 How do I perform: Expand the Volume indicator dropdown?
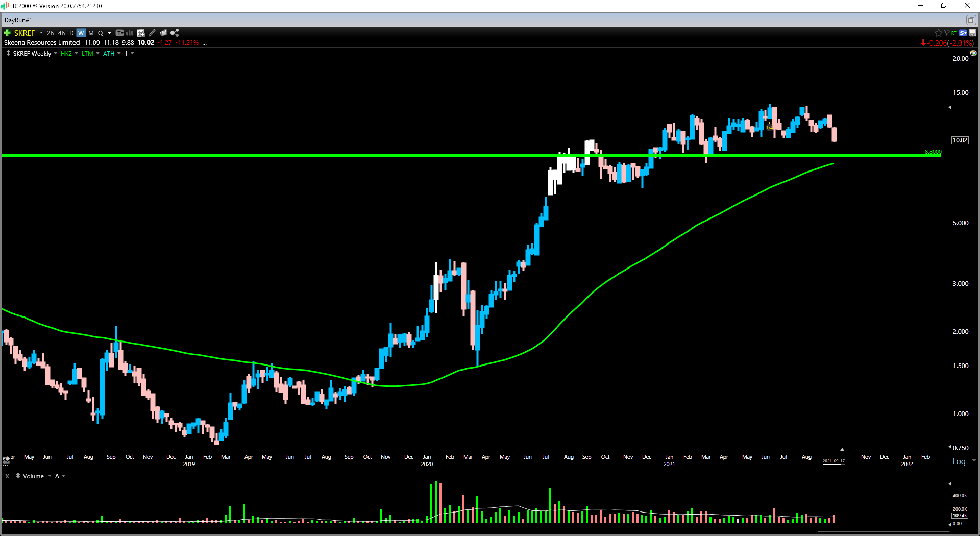(50, 476)
